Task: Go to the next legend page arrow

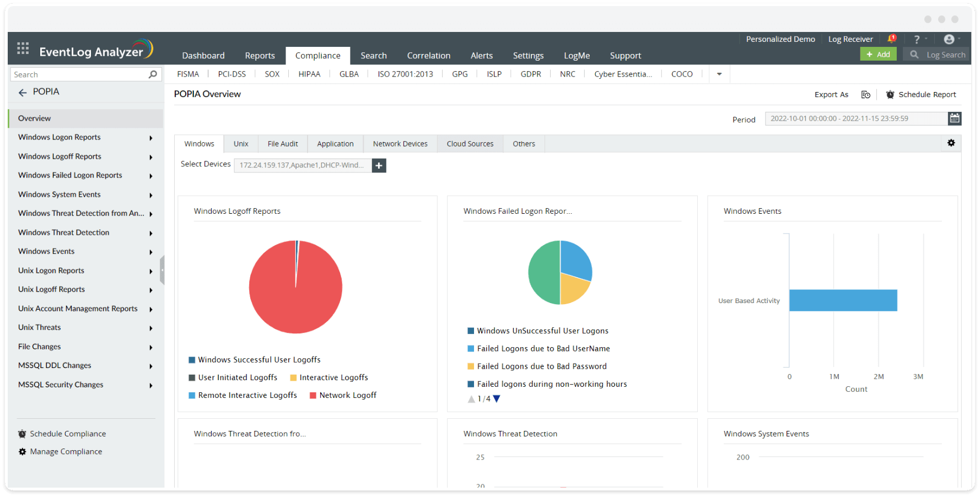Action: pos(497,399)
